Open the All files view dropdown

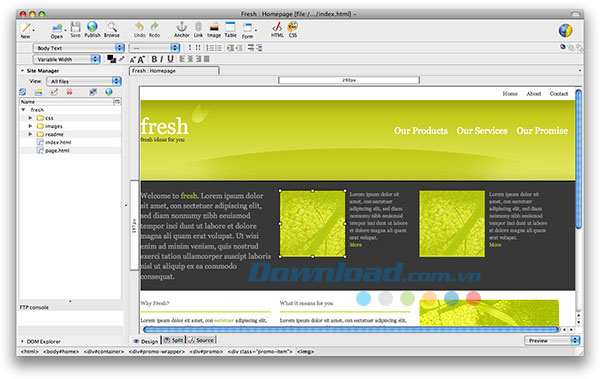tap(84, 81)
